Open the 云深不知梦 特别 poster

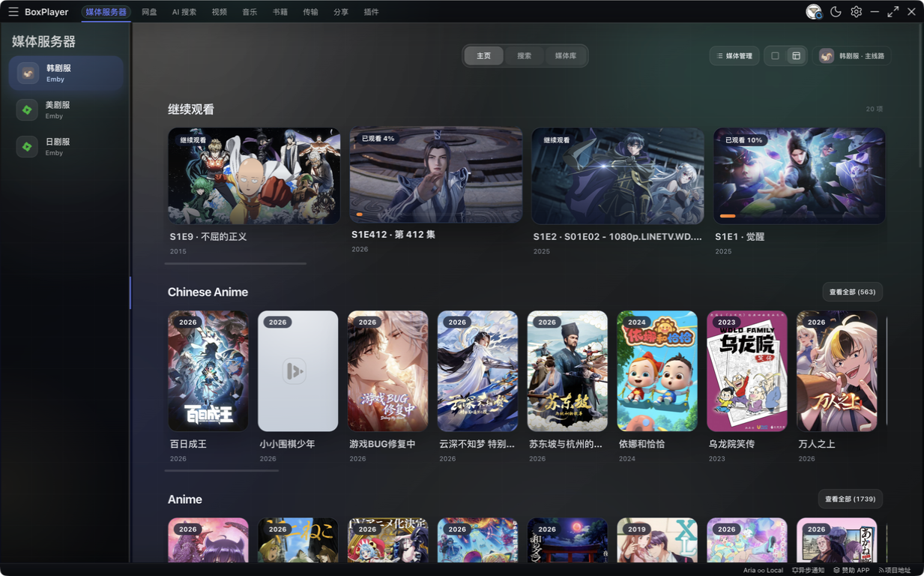coord(478,371)
